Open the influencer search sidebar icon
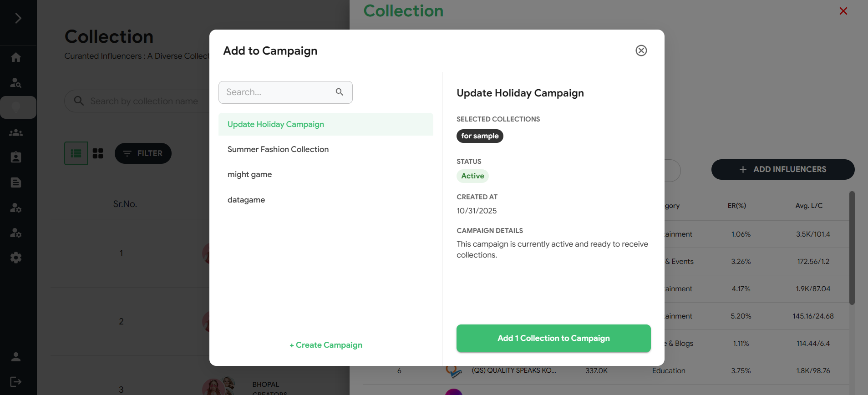The width and height of the screenshot is (868, 395). click(x=16, y=82)
